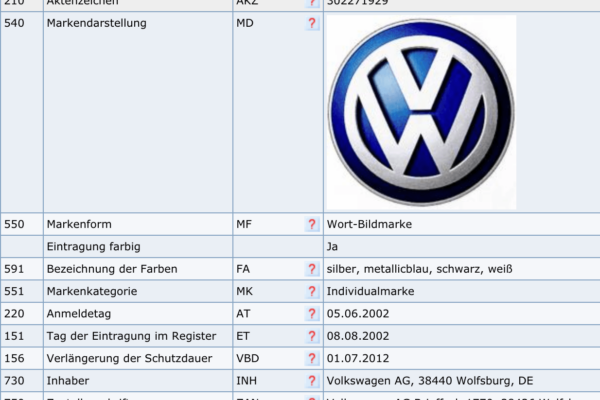
Task: Select the INID code '156'
Action: coord(14,359)
